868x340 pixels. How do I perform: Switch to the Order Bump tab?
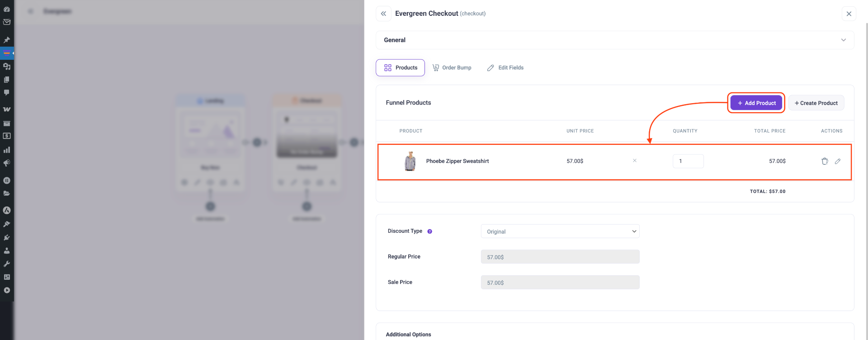coord(452,67)
